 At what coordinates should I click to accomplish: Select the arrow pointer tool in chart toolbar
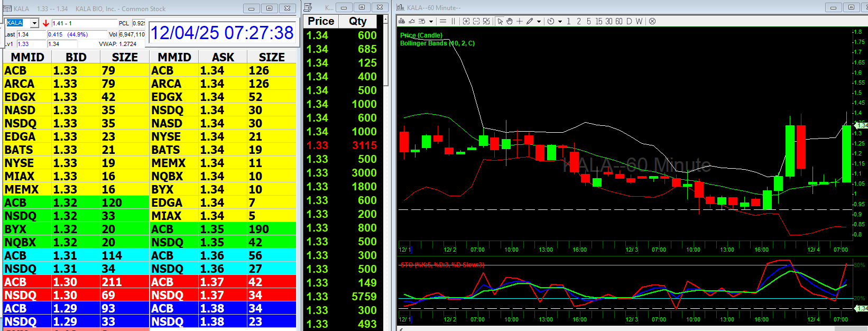(x=500, y=21)
